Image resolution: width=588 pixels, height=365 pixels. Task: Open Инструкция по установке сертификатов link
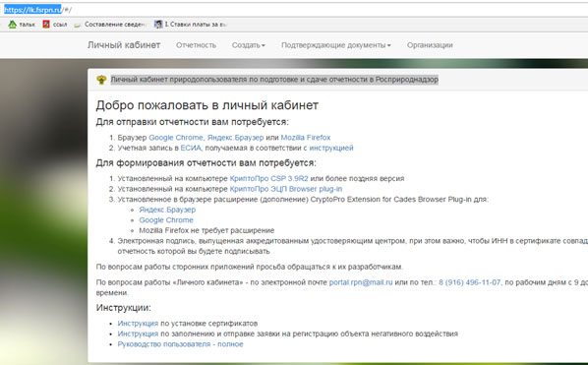click(x=138, y=324)
